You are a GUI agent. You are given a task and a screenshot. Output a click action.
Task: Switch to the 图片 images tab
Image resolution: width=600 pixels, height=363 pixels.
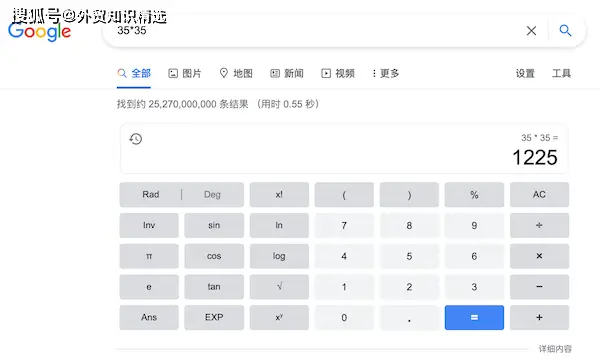coord(184,73)
